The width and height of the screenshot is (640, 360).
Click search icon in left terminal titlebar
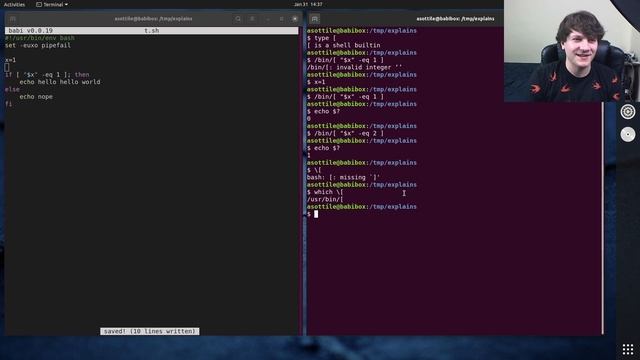[x=238, y=19]
